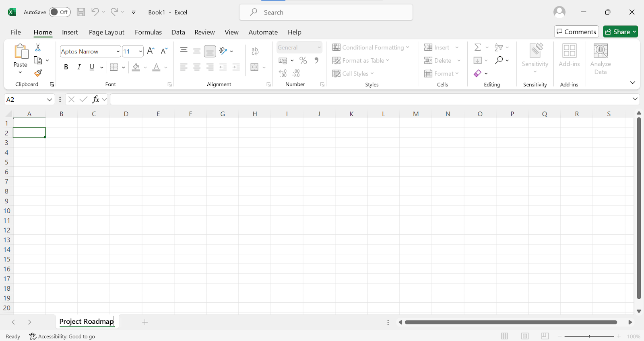Collapse the ribbon with the chevron
Screen dimensions: 644x341
tap(633, 82)
